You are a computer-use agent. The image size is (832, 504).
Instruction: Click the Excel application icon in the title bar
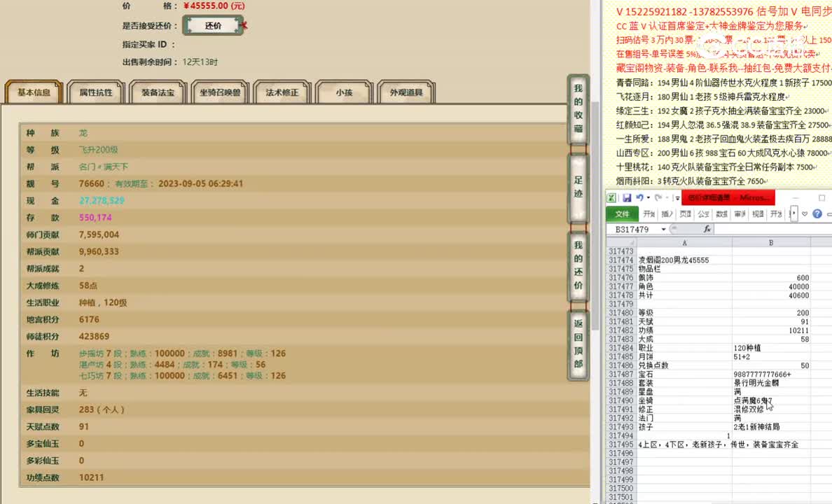click(x=611, y=197)
